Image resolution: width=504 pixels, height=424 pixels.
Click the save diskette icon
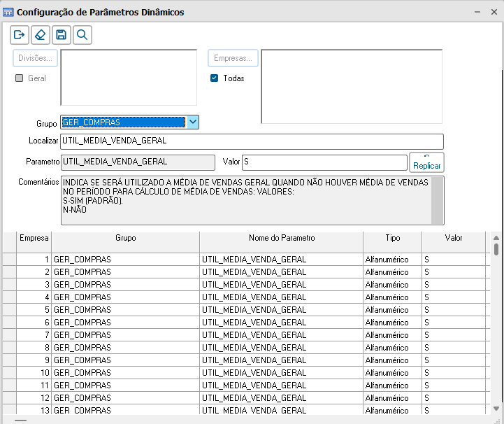(62, 35)
